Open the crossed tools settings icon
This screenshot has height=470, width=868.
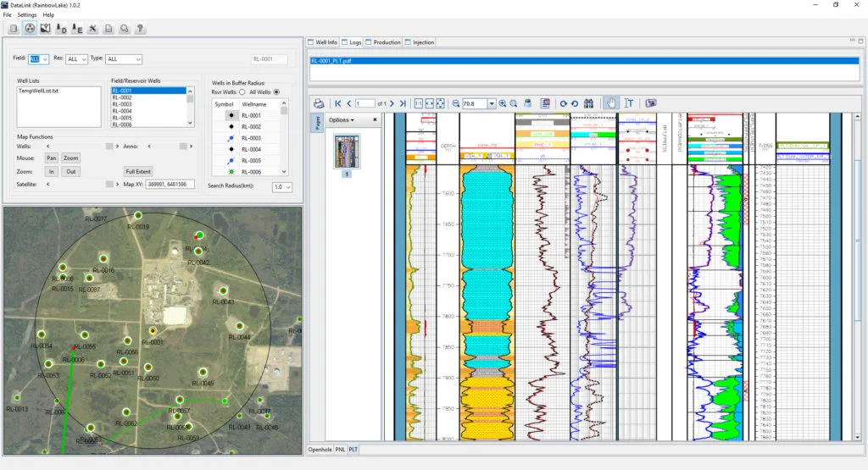pos(93,29)
